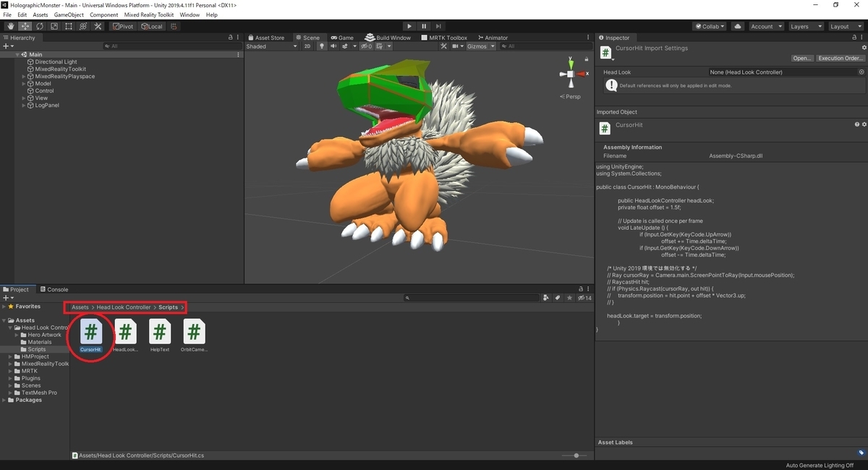Click the cloud services icon
The image size is (868, 470).
(x=737, y=26)
